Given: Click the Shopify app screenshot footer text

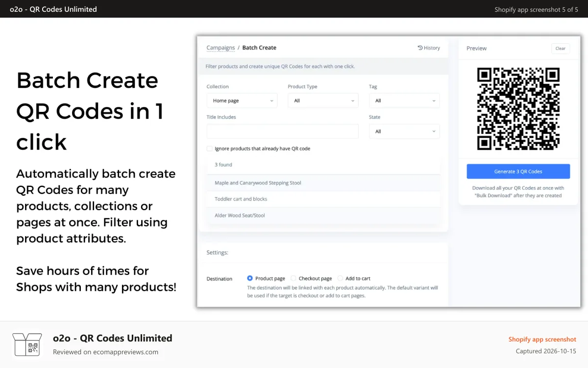Looking at the screenshot, I should click(542, 339).
